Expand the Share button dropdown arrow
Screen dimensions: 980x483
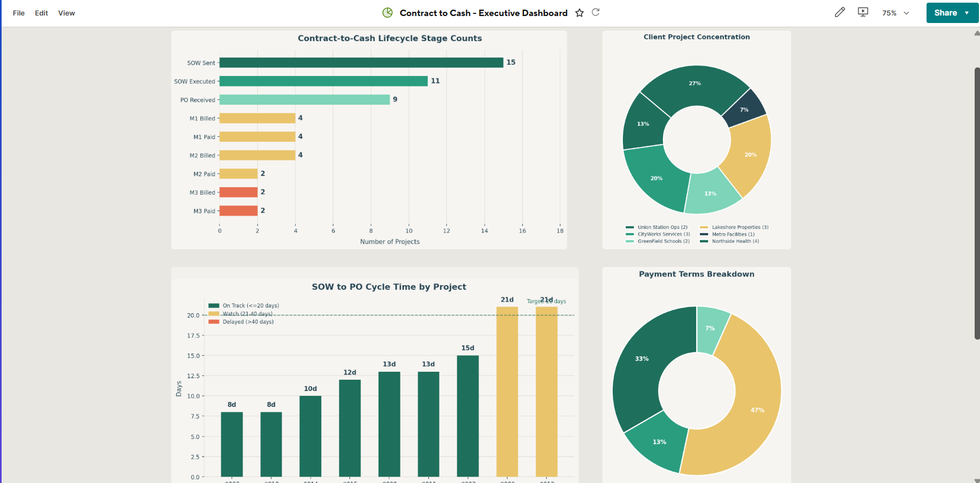pos(965,12)
